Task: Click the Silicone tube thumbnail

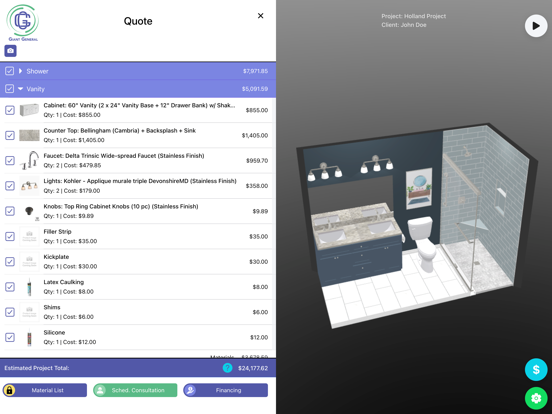Action: click(x=29, y=337)
